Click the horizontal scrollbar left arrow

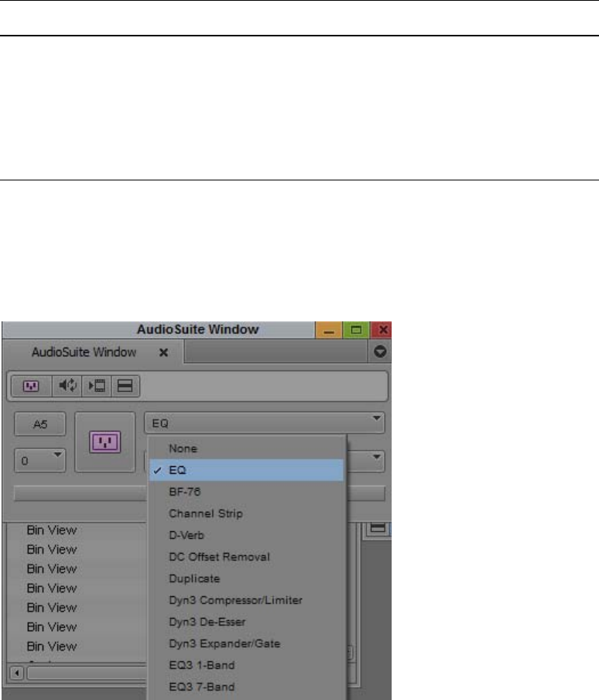coord(17,673)
